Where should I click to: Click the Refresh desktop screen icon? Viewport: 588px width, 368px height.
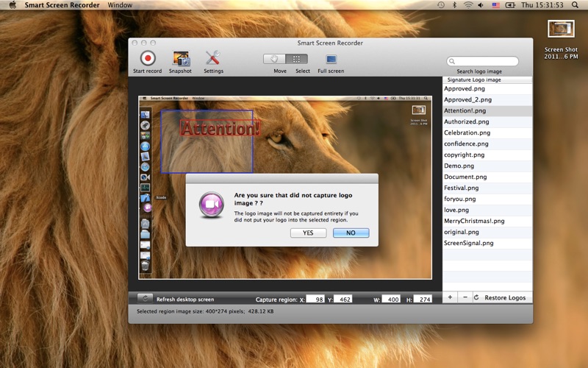145,299
